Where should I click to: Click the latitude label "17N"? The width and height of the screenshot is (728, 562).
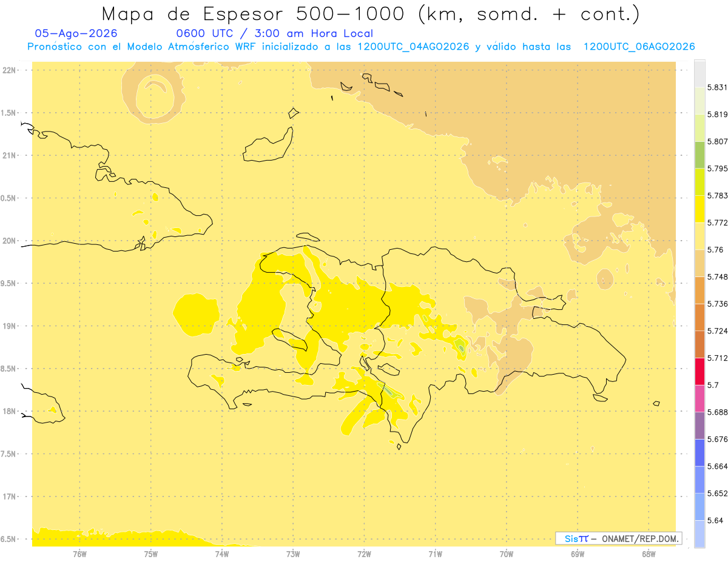tap(10, 497)
